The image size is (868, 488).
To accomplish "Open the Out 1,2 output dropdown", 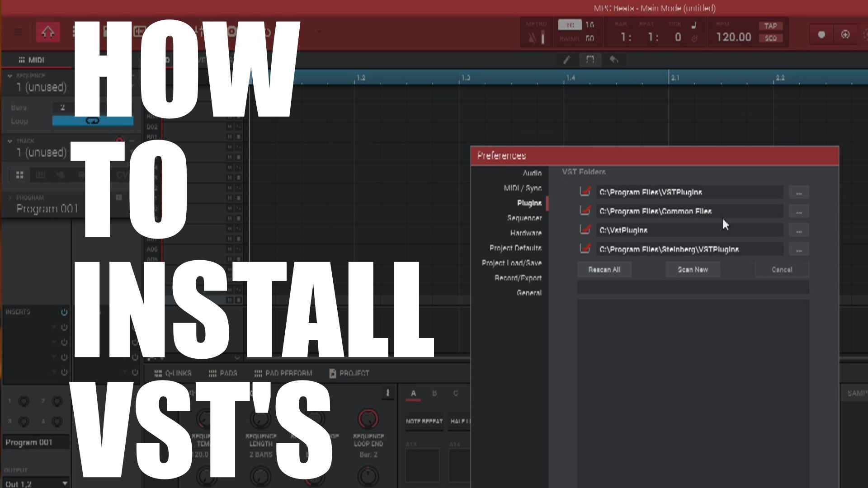I will tap(65, 483).
